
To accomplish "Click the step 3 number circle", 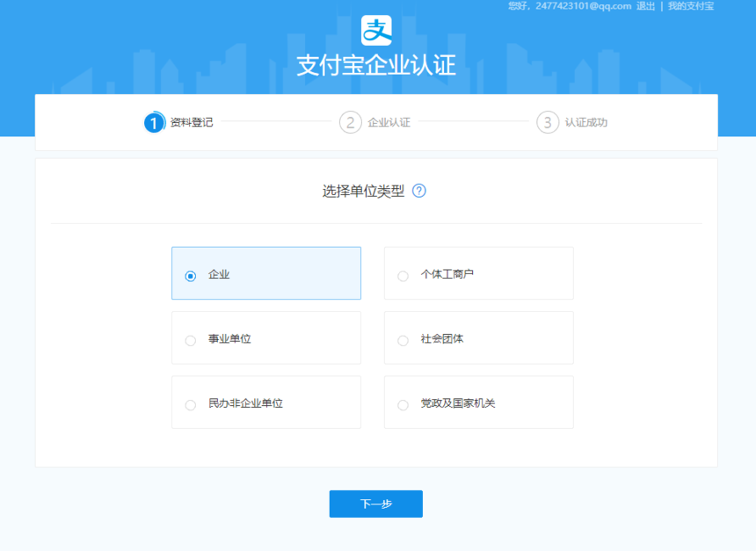I will coord(548,122).
